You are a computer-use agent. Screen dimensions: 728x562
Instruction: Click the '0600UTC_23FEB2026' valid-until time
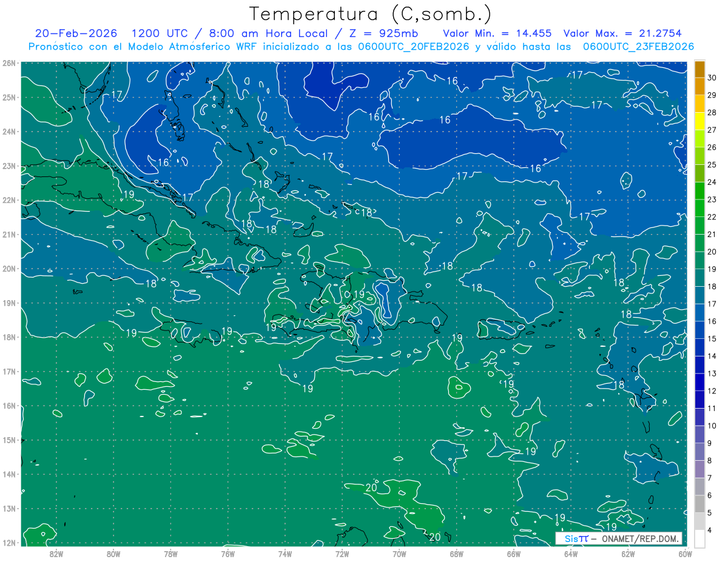(639, 47)
